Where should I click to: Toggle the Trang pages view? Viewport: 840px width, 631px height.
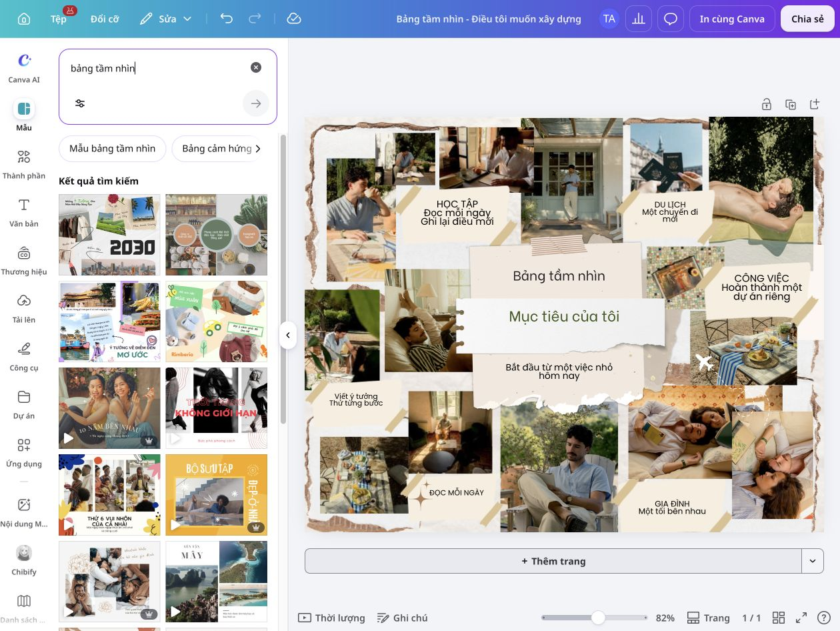[x=708, y=618]
